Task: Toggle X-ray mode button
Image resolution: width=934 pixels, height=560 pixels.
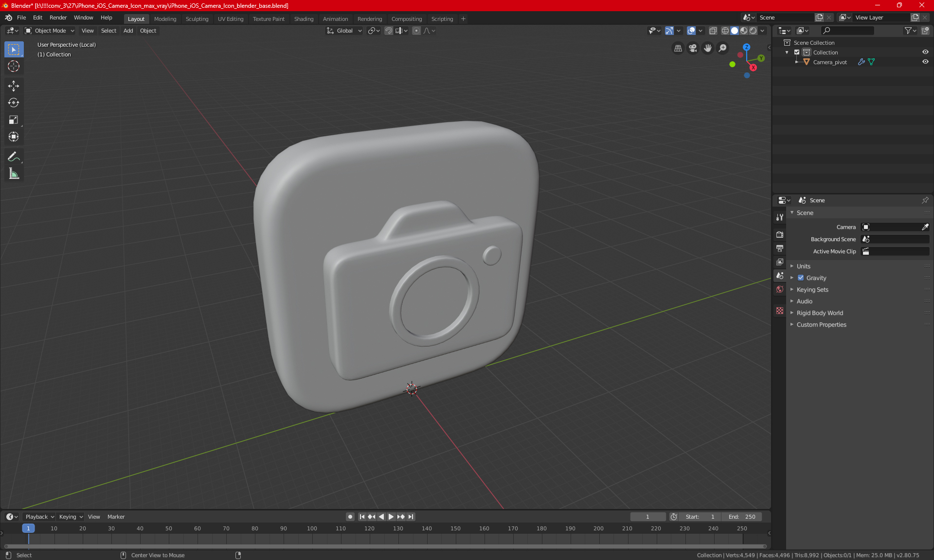Action: click(x=713, y=31)
